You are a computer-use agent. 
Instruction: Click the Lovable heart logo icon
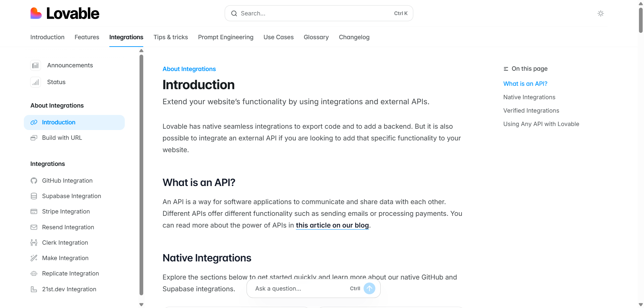pos(36,13)
